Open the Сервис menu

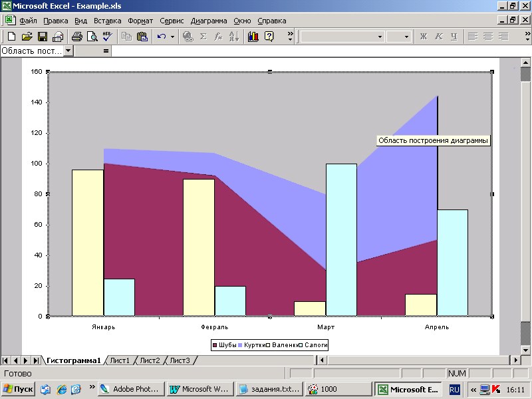[172, 21]
